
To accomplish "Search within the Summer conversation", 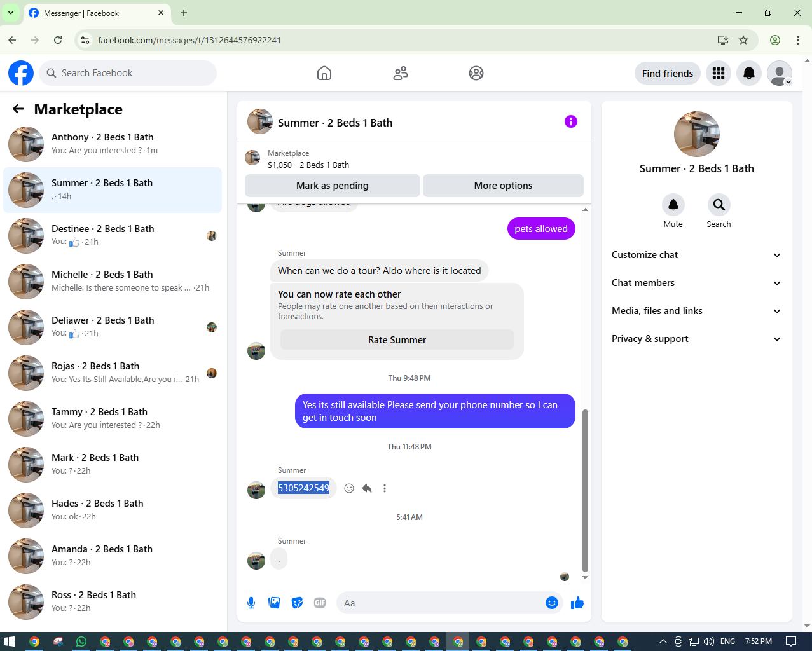I will click(x=719, y=205).
